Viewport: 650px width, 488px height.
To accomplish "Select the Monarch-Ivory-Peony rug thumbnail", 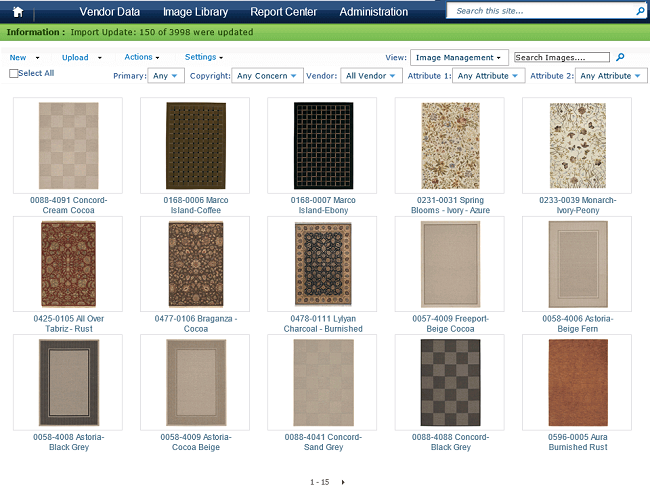I will tap(577, 146).
